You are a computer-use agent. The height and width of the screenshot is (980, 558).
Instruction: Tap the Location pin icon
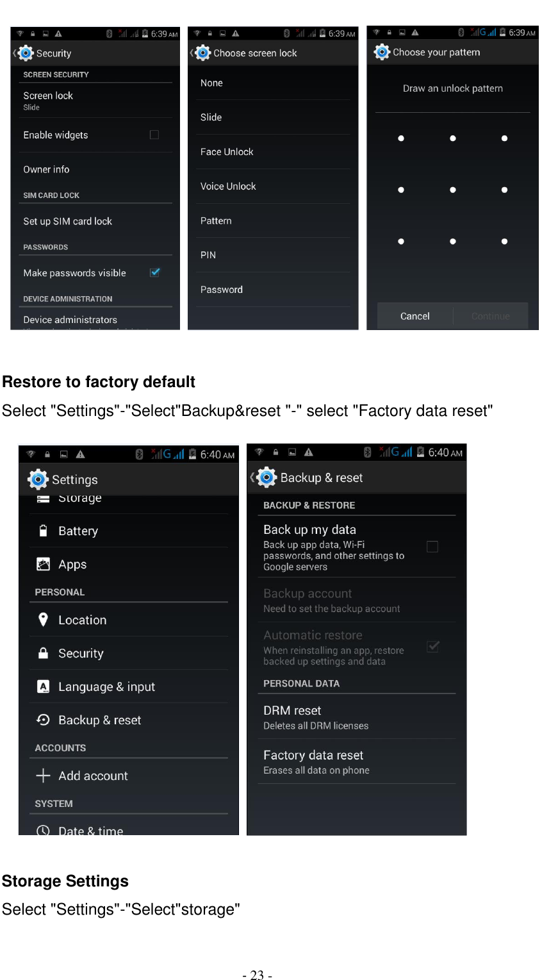pos(43,620)
